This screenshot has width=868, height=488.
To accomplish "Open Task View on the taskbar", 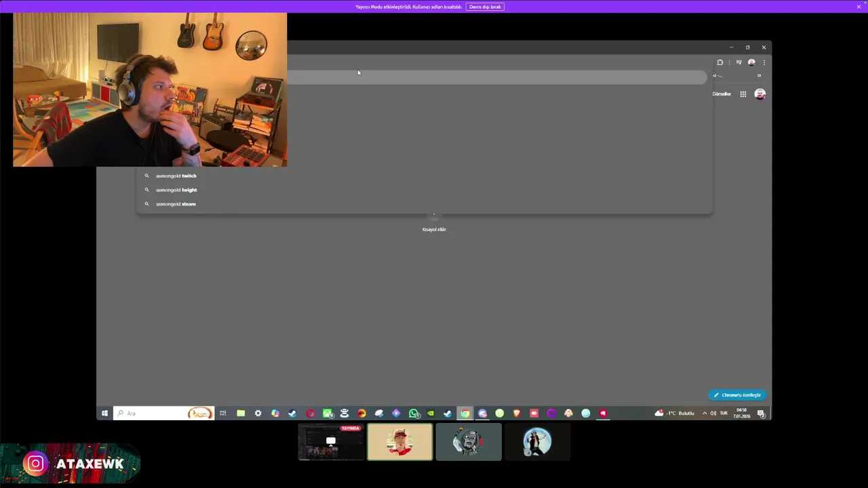I will 223,413.
